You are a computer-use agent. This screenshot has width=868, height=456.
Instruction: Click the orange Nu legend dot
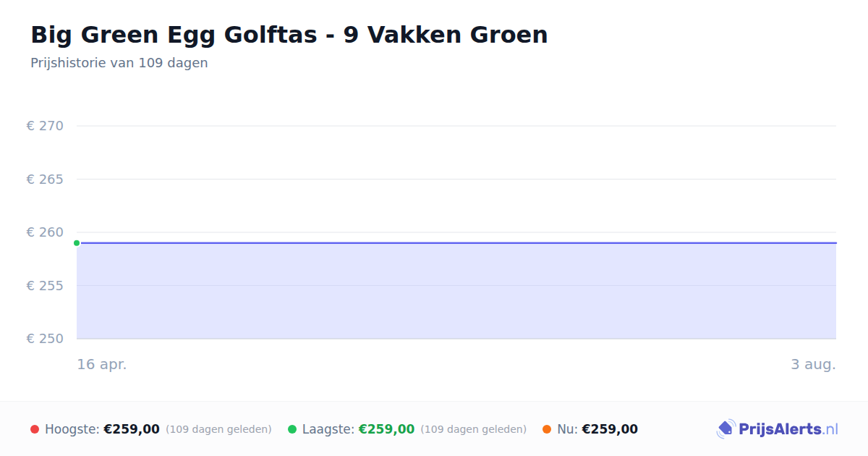pos(547,429)
